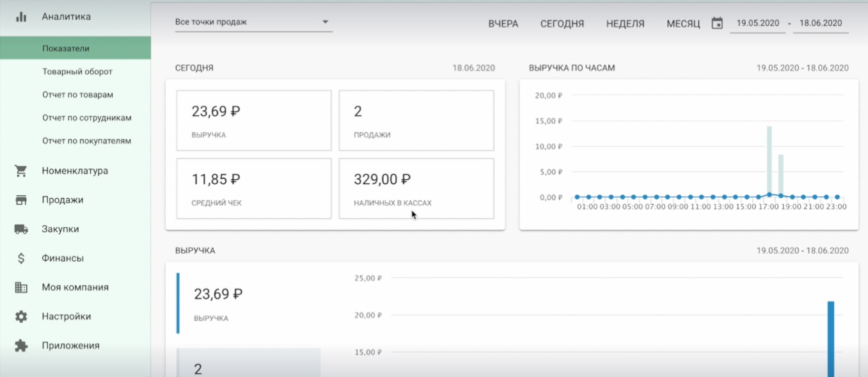
Task: Click the building icon beside Моя компания
Action: click(21, 287)
